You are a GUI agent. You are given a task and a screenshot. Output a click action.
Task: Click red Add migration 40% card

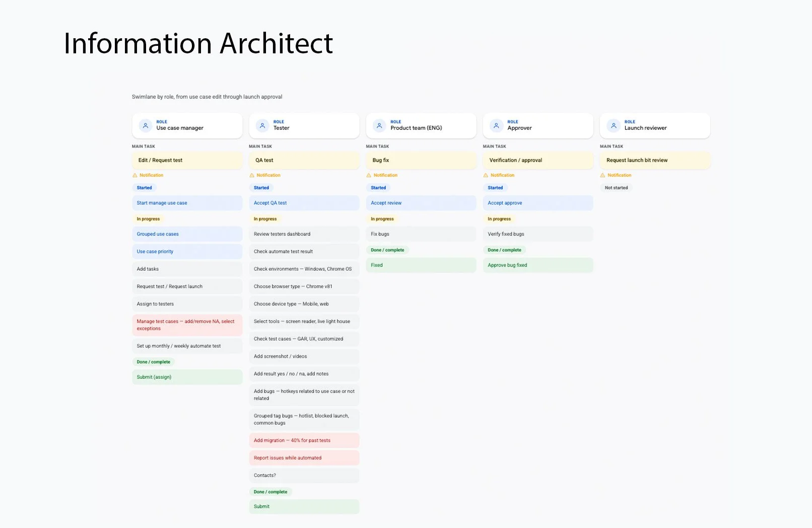tap(304, 440)
